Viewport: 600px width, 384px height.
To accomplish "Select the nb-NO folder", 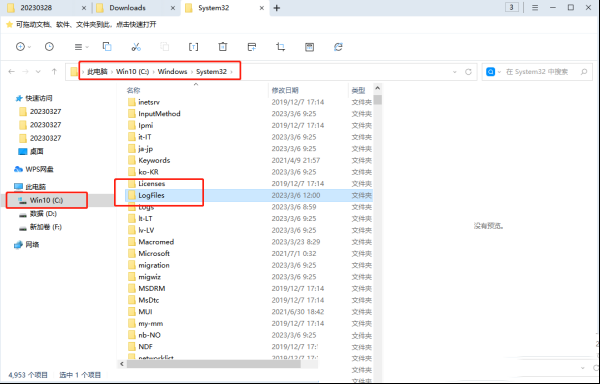I will (149, 335).
